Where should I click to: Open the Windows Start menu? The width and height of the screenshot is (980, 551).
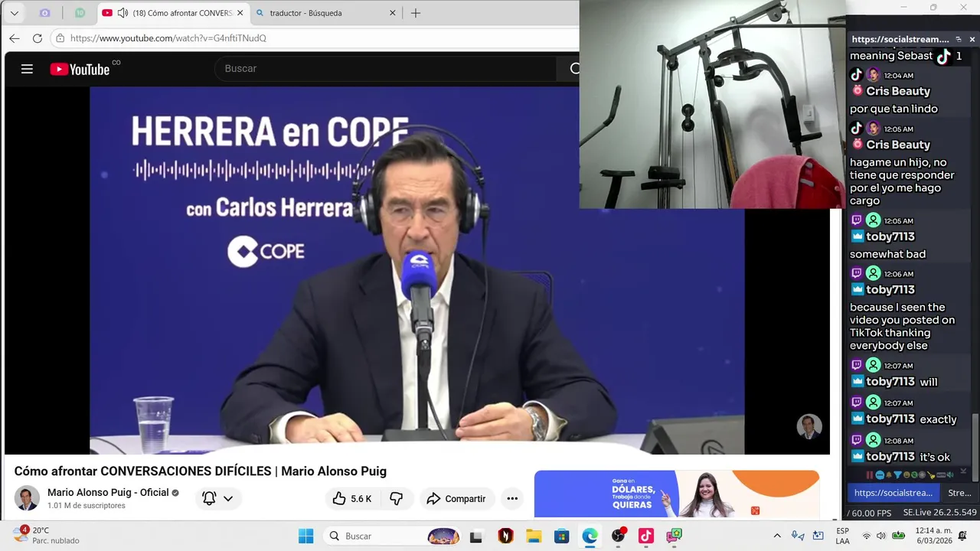305,536
